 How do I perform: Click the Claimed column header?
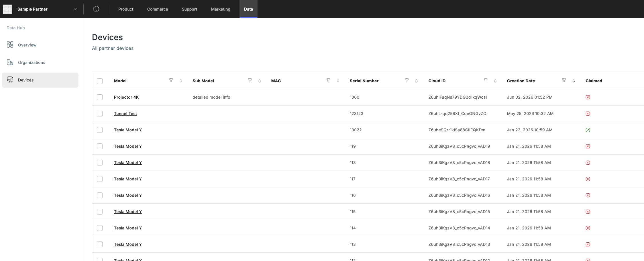point(594,81)
